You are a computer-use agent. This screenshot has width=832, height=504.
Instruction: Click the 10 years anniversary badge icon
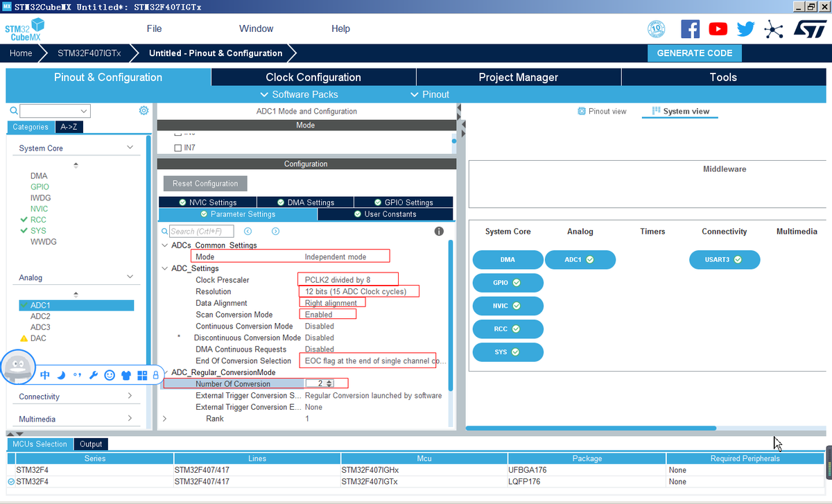coord(656,29)
